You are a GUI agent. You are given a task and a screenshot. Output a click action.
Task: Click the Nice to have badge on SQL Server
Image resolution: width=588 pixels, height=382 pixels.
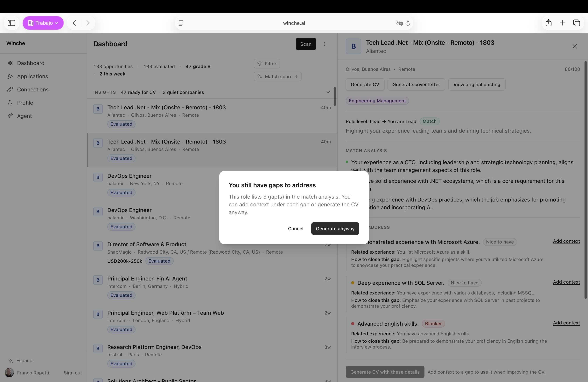[x=464, y=283]
